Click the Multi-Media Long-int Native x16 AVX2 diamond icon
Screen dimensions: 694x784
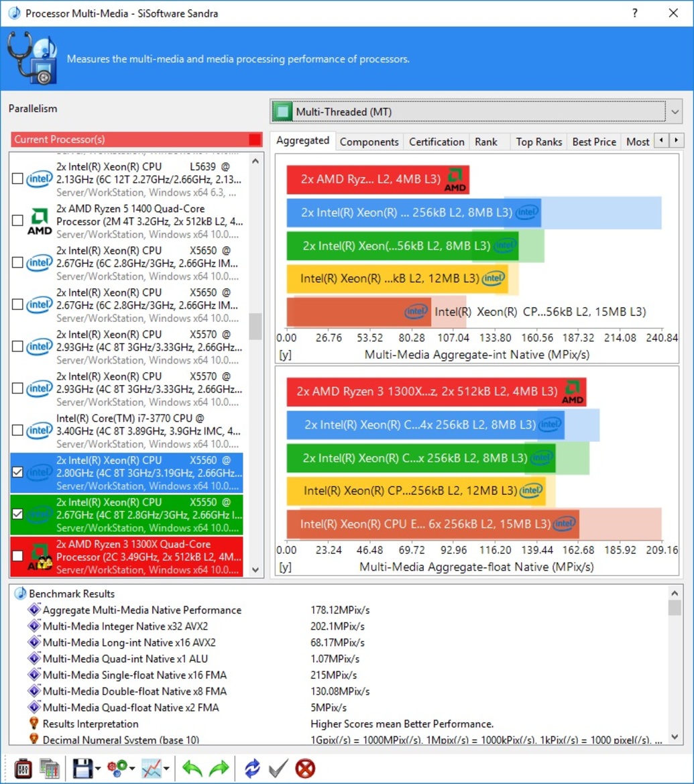[x=34, y=642]
